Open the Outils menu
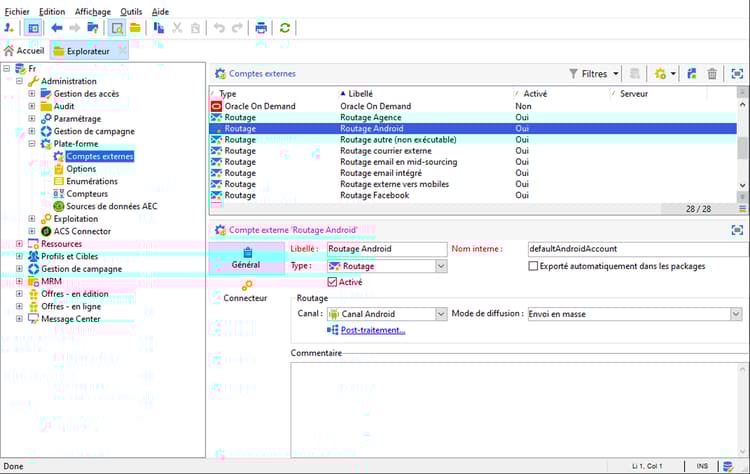This screenshot has width=750, height=474. tap(131, 11)
